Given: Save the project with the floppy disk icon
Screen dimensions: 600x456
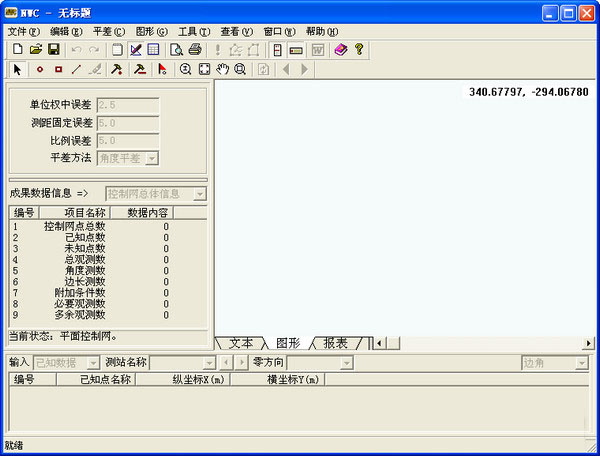Looking at the screenshot, I should pyautogui.click(x=53, y=49).
